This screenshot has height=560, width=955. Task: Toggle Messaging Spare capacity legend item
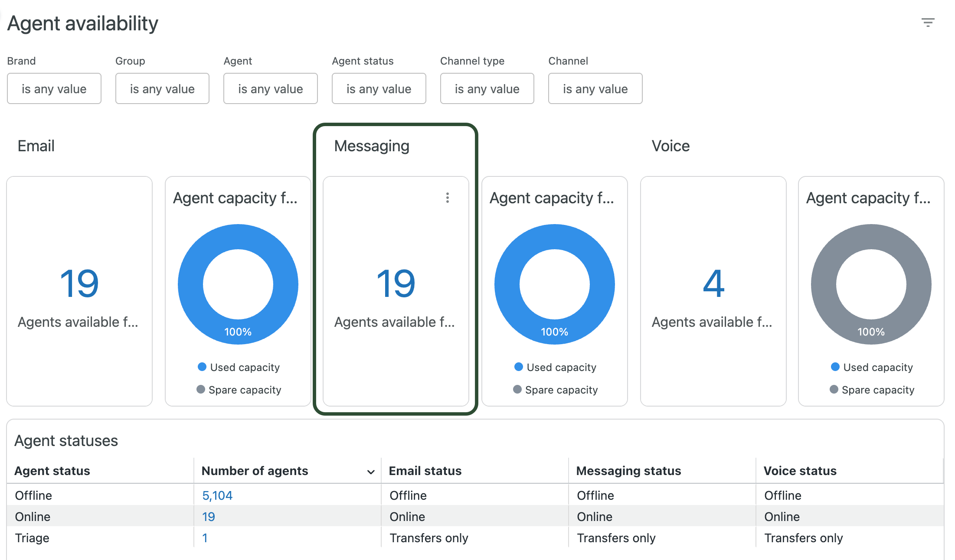[555, 390]
